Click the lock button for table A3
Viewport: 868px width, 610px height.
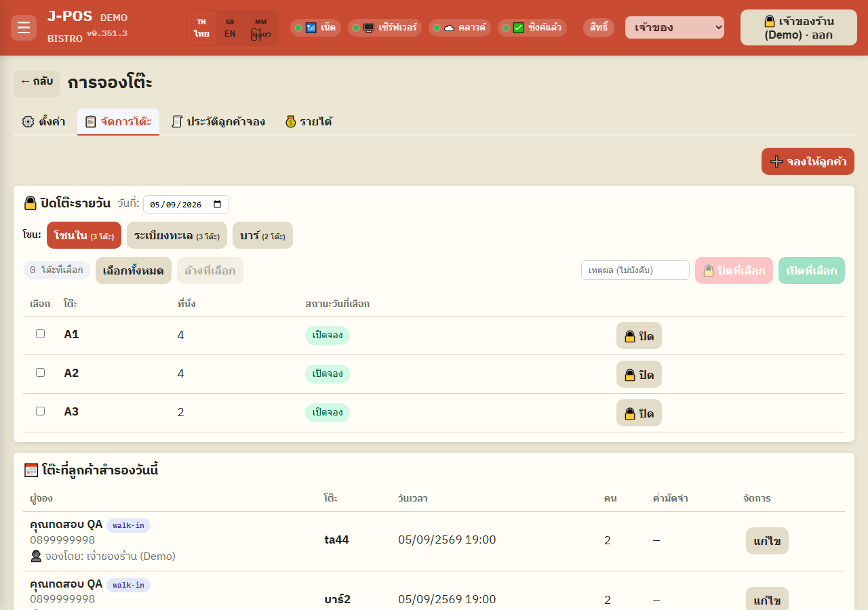point(639,413)
